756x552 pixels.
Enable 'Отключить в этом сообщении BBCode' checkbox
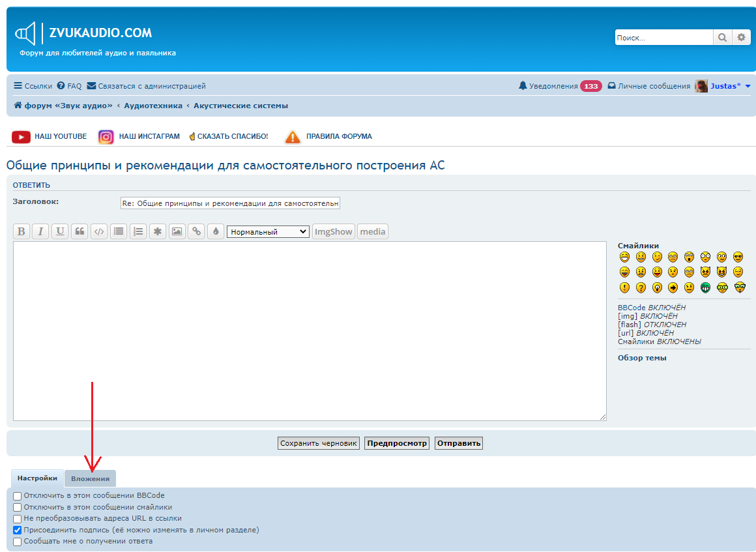[18, 496]
